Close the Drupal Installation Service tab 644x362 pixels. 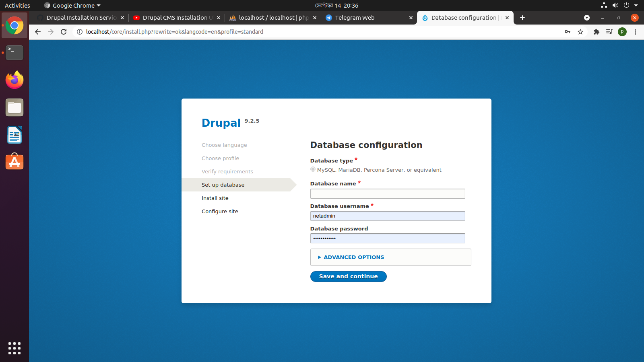[122, 18]
